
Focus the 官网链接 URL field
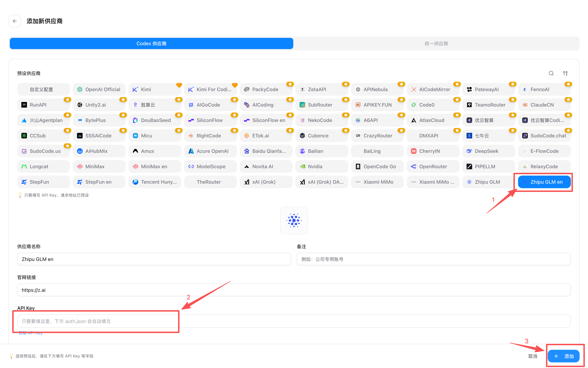point(294,290)
